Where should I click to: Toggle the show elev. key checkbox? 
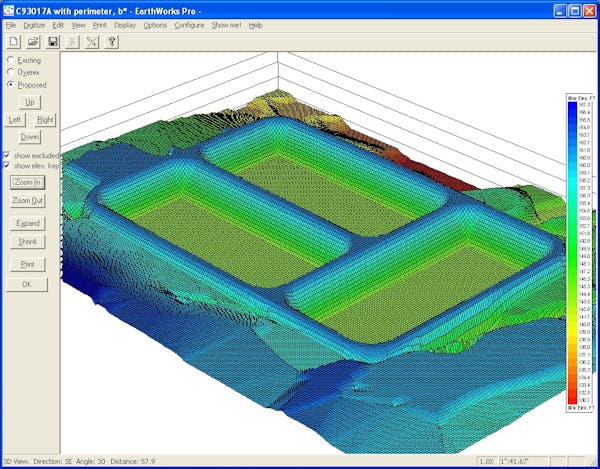coord(7,166)
